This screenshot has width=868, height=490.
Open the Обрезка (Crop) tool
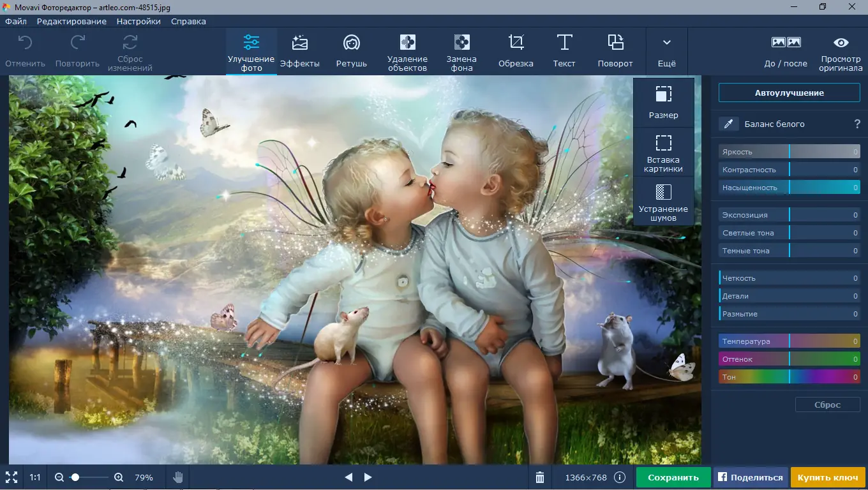pos(516,50)
